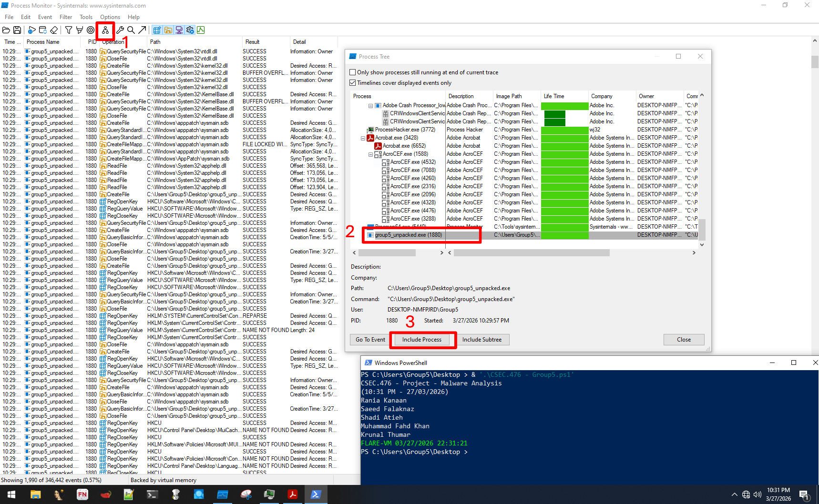Clear the display using eraser icon
This screenshot has width=819, height=504.
point(54,30)
